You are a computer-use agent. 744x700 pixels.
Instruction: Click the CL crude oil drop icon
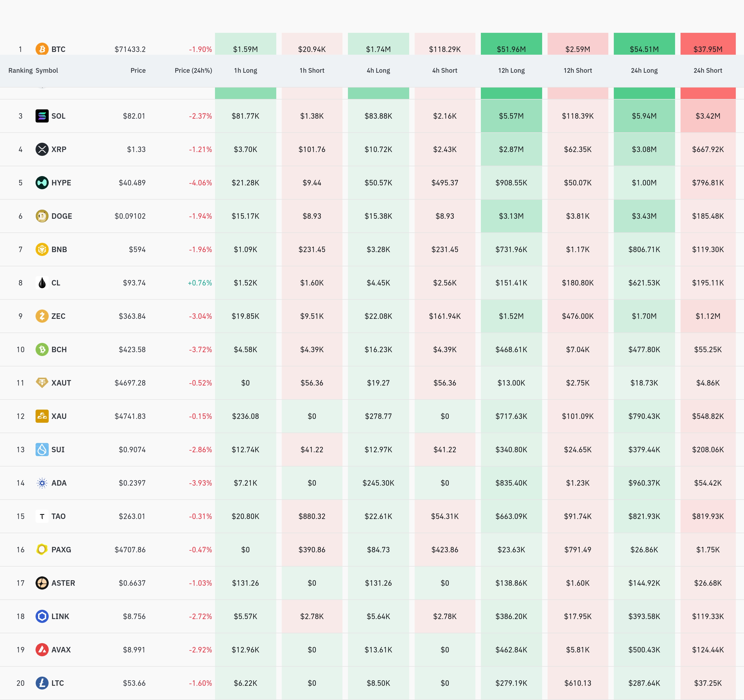coord(42,283)
